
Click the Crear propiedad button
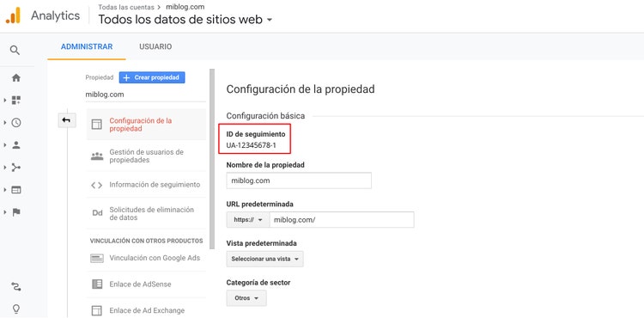(x=152, y=77)
